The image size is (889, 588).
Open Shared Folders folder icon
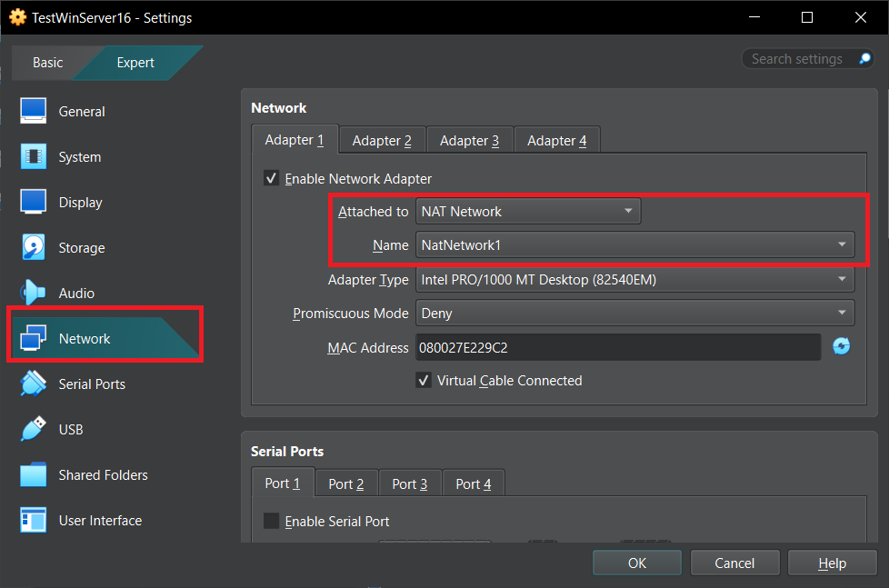point(34,474)
